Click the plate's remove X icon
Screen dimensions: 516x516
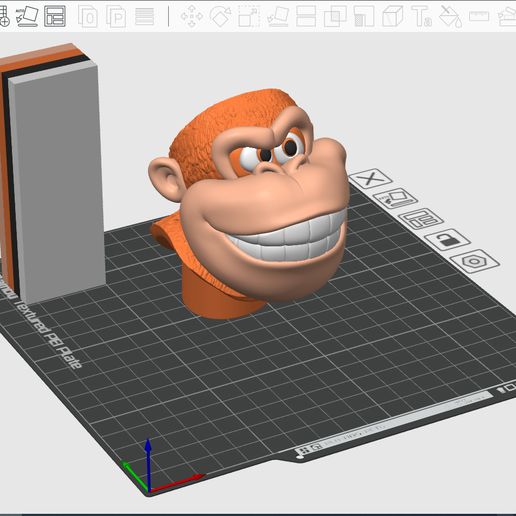370,179
